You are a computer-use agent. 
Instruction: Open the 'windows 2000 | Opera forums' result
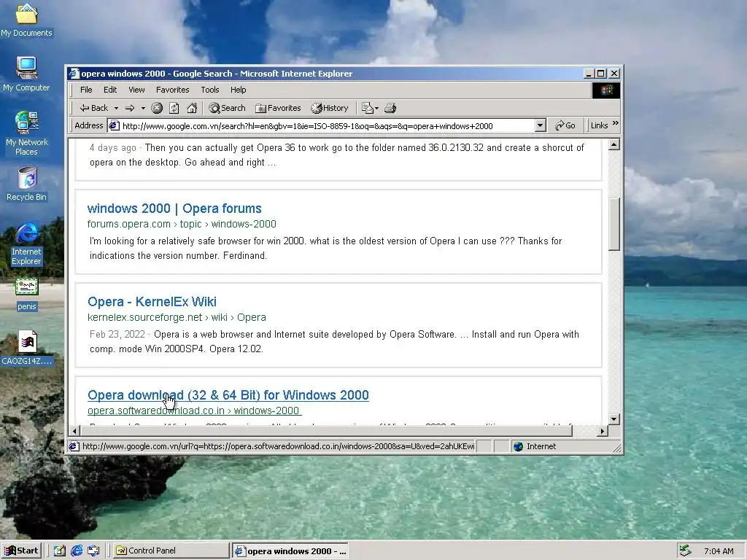174,209
